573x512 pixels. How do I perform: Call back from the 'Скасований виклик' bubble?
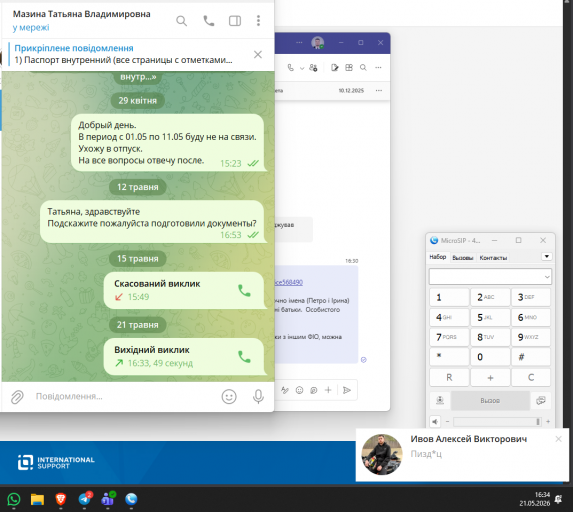coord(244,291)
